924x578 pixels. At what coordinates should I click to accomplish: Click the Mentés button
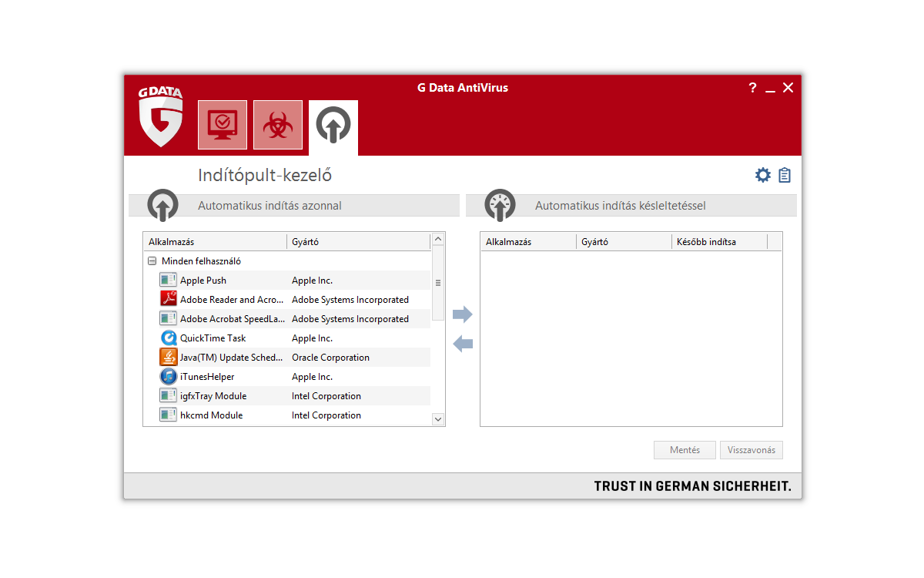tap(685, 450)
